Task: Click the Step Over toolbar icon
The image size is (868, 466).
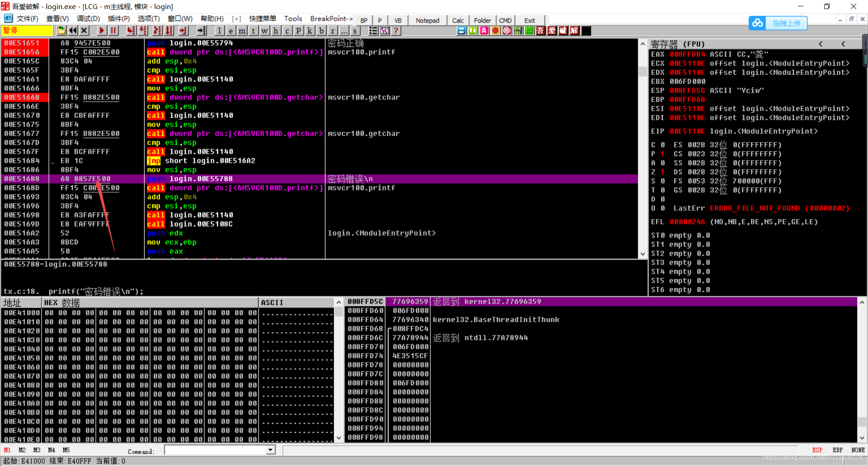Action: click(x=143, y=30)
